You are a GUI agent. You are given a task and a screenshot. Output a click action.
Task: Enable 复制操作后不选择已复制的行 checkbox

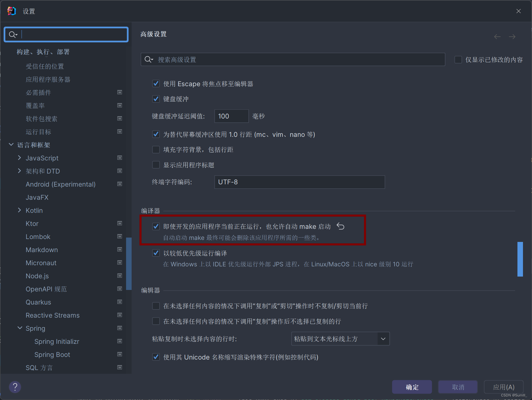coord(156,321)
